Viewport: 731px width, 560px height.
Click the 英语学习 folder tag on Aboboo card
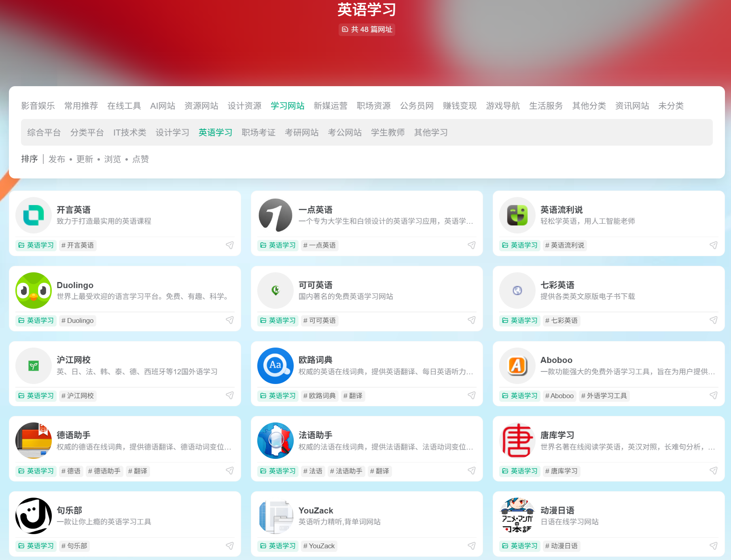(519, 396)
